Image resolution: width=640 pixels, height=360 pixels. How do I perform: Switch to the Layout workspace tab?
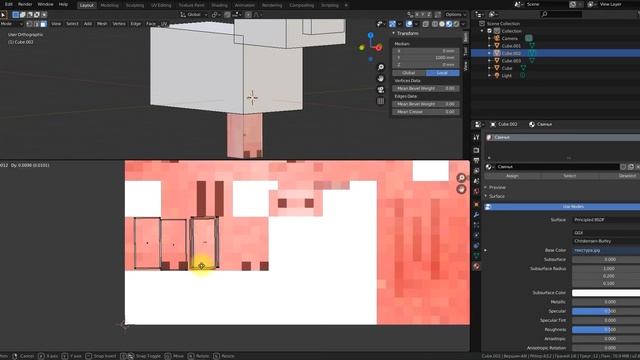[x=87, y=5]
